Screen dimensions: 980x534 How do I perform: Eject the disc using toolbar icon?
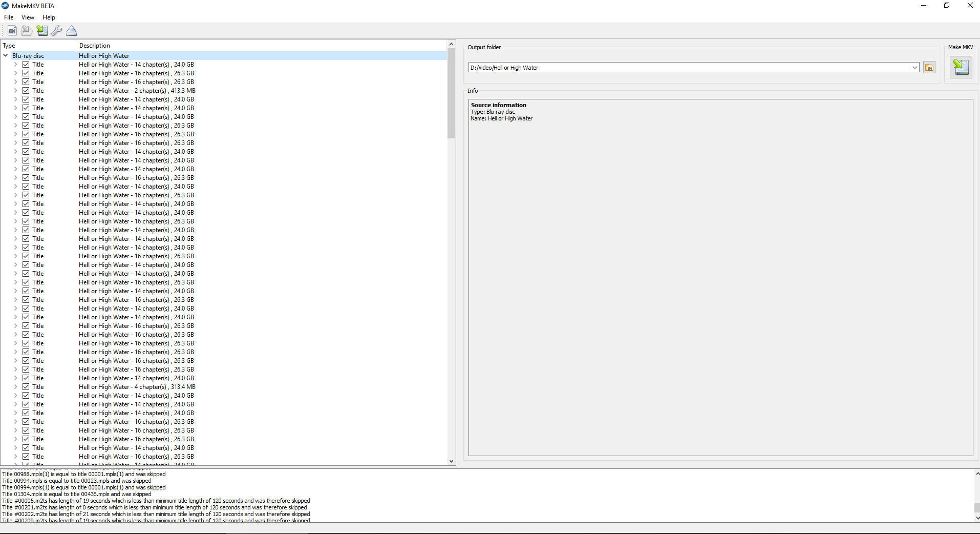click(x=72, y=31)
